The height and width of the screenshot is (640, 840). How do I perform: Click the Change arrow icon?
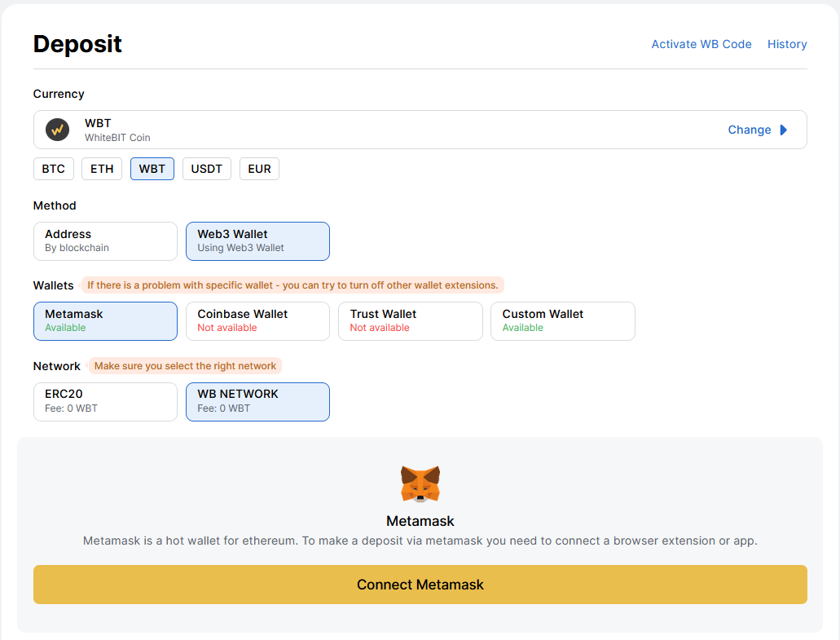pos(783,130)
